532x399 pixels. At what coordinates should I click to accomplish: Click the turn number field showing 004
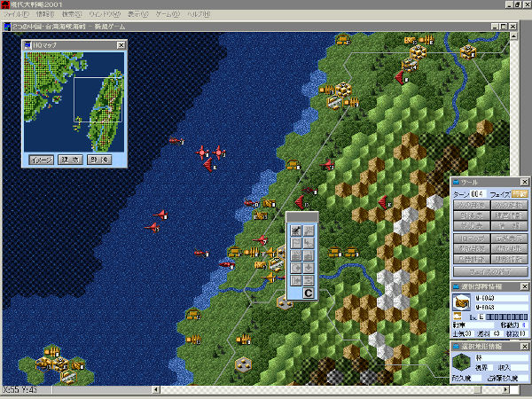tap(477, 194)
